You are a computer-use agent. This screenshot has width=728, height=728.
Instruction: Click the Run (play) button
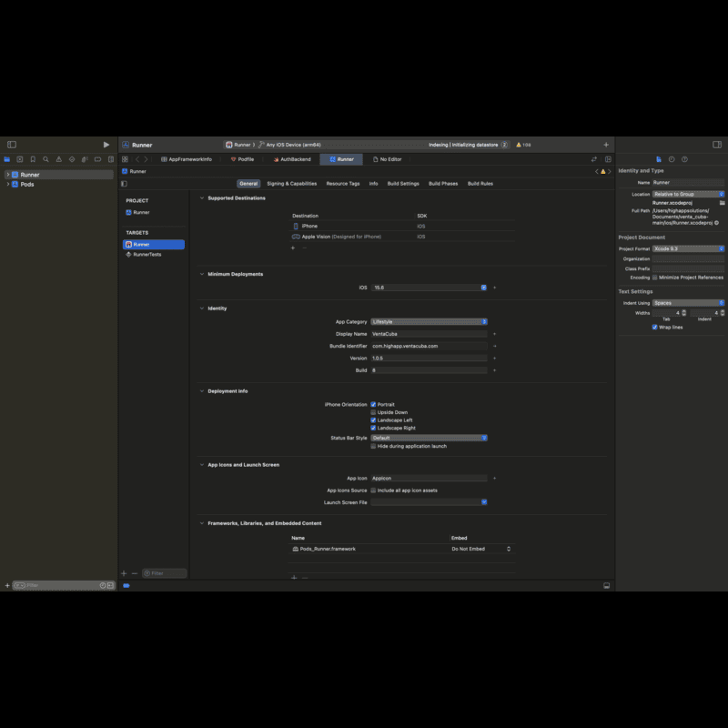pos(106,145)
